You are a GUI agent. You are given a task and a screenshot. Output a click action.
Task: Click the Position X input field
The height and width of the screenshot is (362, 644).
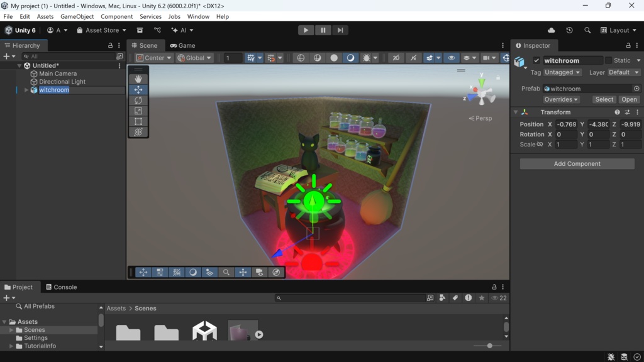[x=567, y=124]
